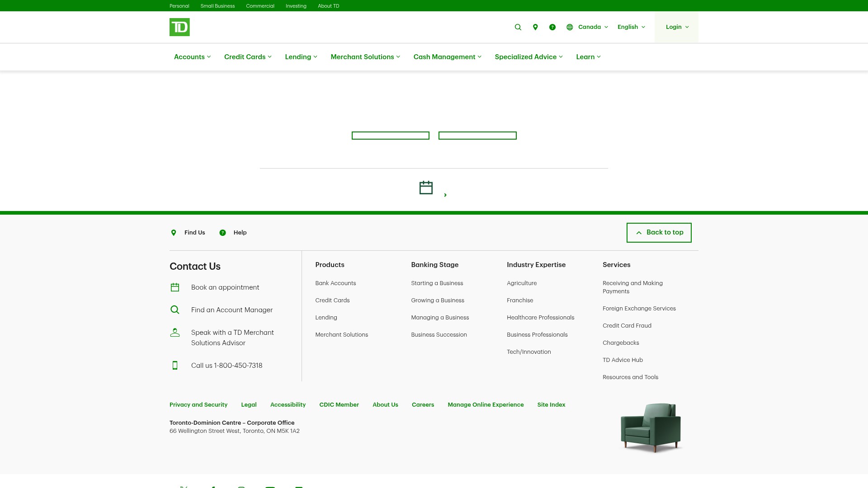Expand the Learn menu
Viewport: 868px width, 488px height.
[589, 57]
